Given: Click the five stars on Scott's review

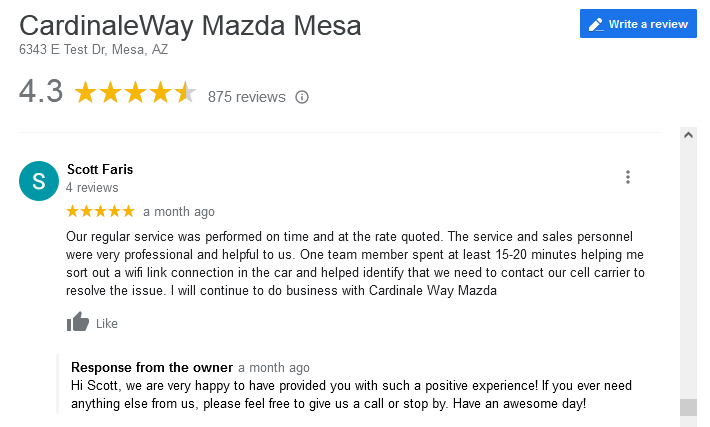Looking at the screenshot, I should pyautogui.click(x=100, y=211).
